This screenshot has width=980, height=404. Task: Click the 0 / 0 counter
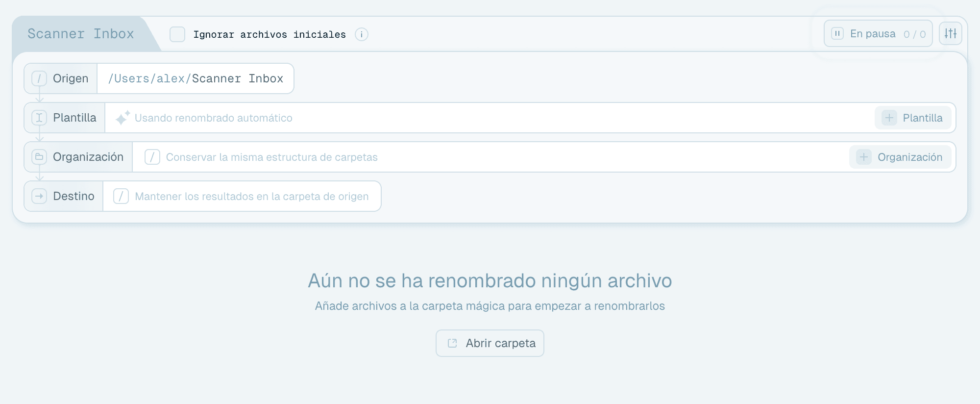(915, 34)
